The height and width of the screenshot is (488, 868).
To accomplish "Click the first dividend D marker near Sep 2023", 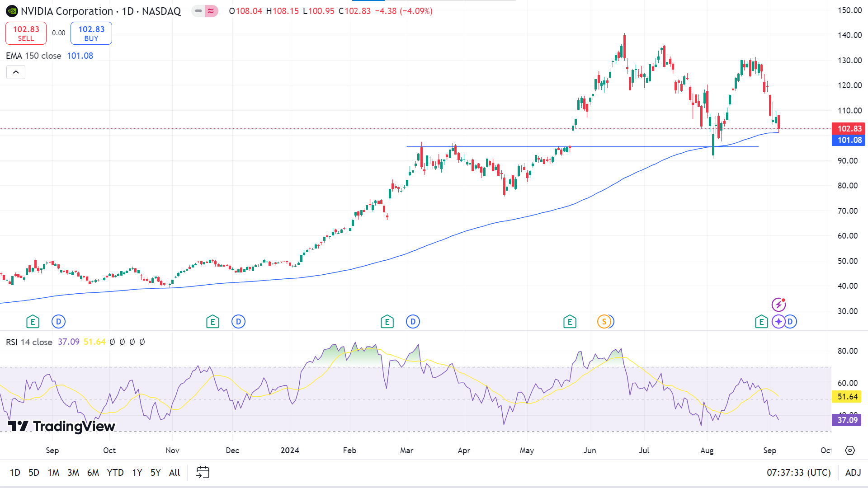I will pyautogui.click(x=59, y=322).
